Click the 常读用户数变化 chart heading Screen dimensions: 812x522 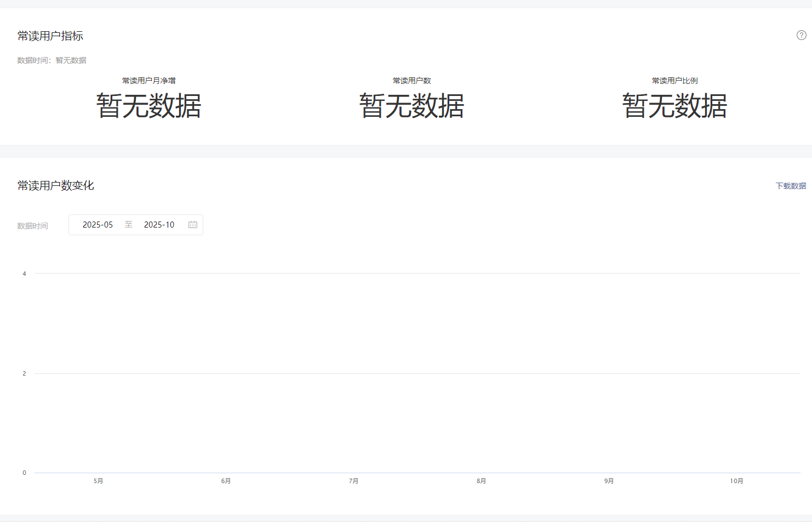tap(56, 186)
